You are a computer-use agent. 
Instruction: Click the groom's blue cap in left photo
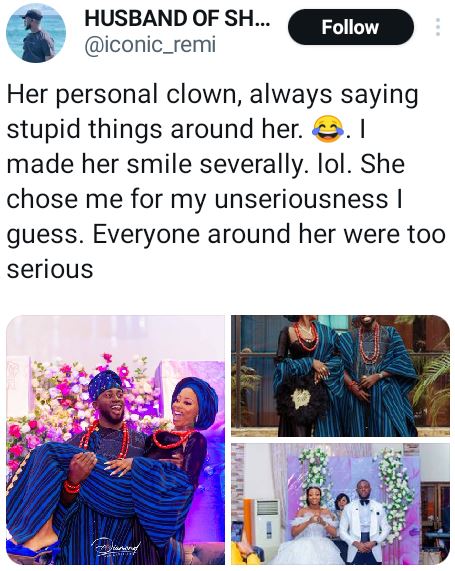(x=105, y=384)
